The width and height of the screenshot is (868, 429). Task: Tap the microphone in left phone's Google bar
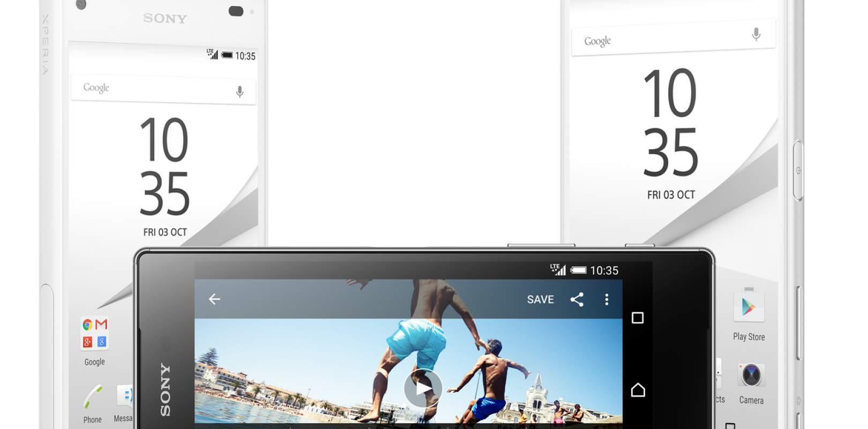click(240, 92)
